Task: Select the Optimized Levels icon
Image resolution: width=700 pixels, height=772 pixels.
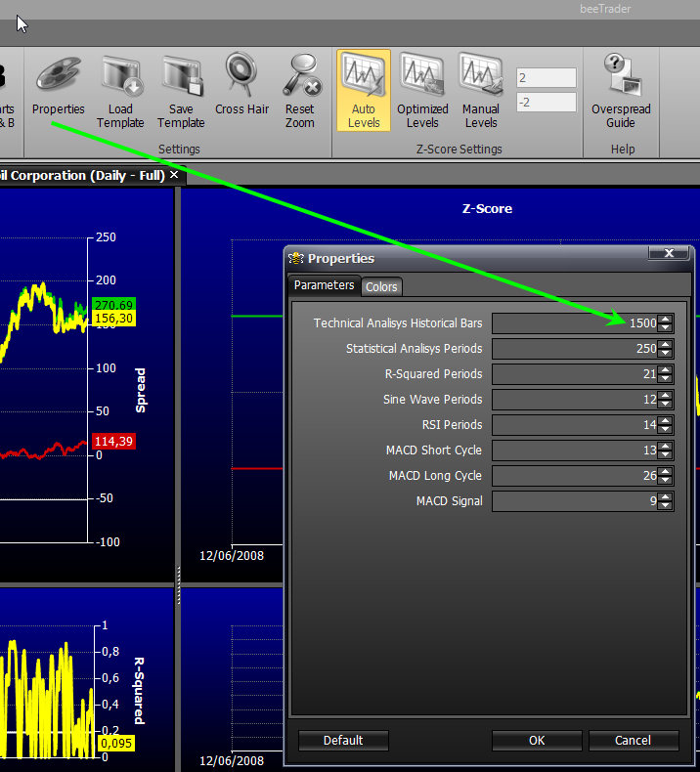Action: (x=422, y=90)
